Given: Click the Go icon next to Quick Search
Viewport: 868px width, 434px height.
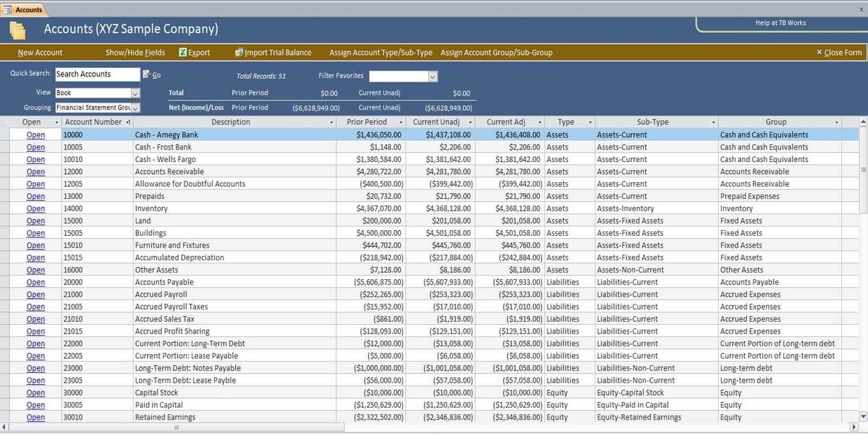Looking at the screenshot, I should [x=146, y=75].
